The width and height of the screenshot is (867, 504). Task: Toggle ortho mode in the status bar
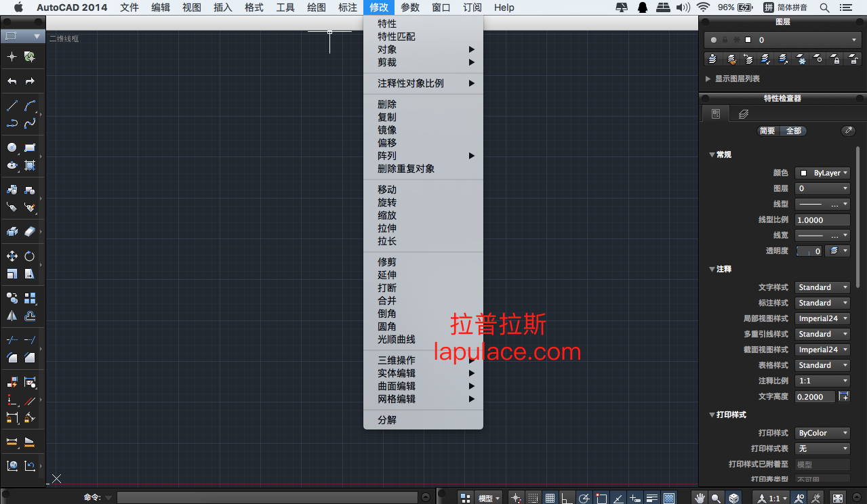click(566, 496)
